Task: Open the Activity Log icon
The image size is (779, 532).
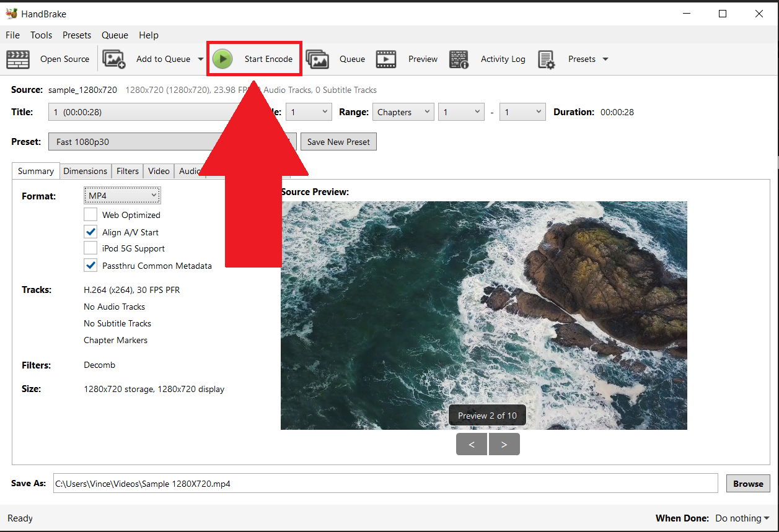Action: [459, 59]
